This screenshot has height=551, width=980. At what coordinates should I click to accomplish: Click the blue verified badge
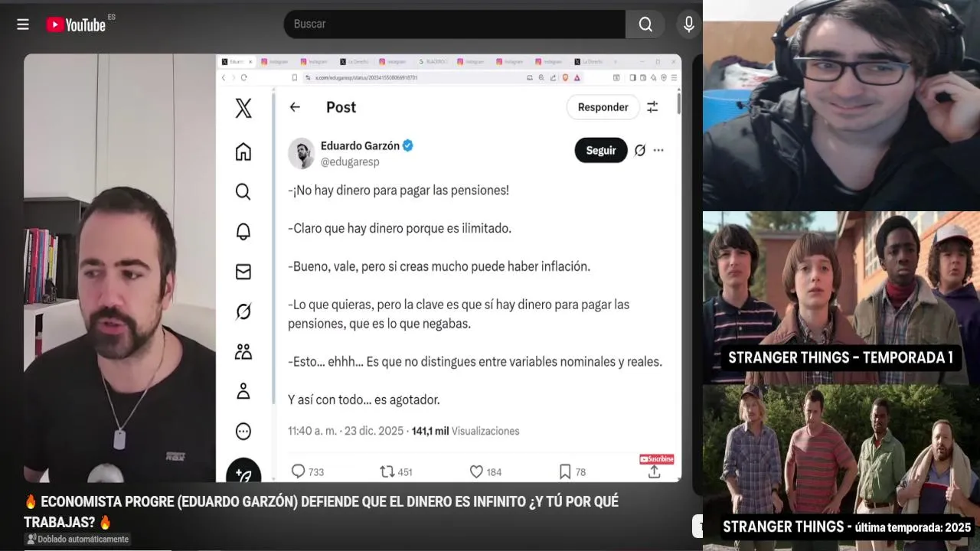point(408,145)
